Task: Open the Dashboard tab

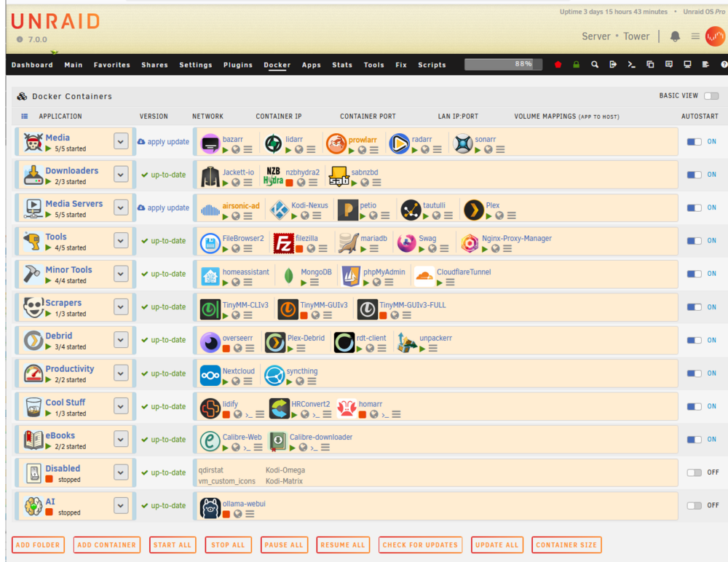Action: pyautogui.click(x=32, y=65)
